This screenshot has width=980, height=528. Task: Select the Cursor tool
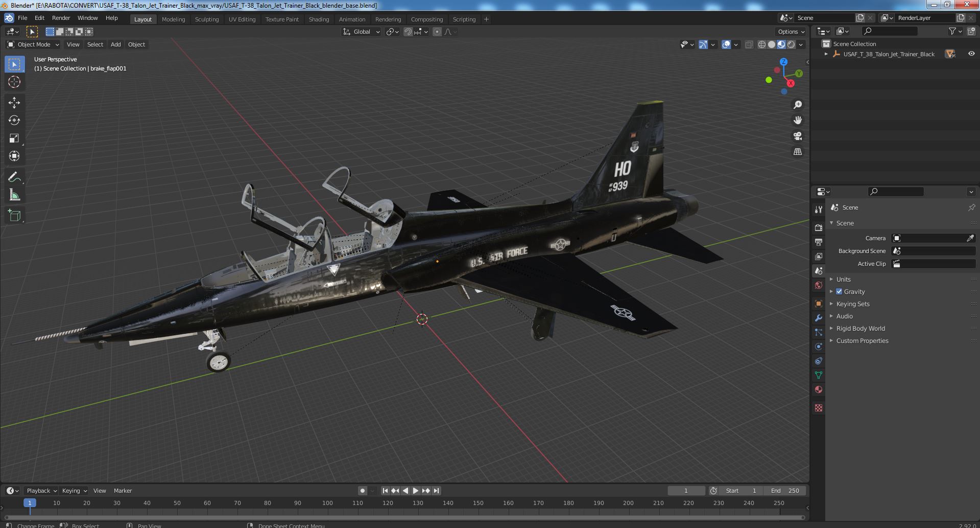[x=14, y=82]
